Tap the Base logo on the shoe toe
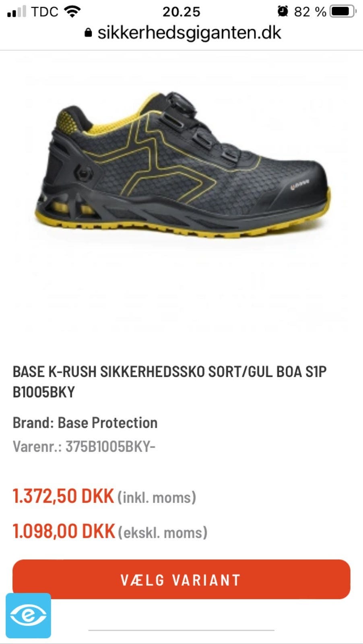This screenshot has height=644, width=363. click(300, 185)
